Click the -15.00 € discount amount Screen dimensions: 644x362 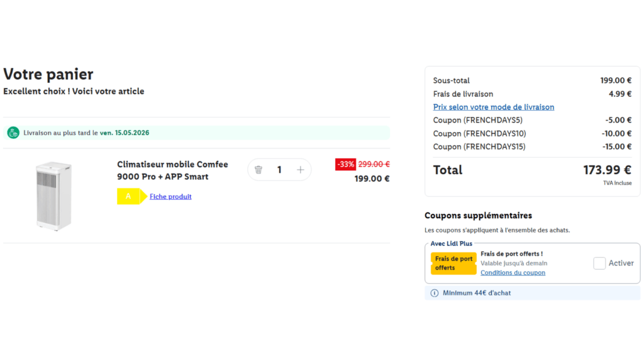(x=617, y=146)
